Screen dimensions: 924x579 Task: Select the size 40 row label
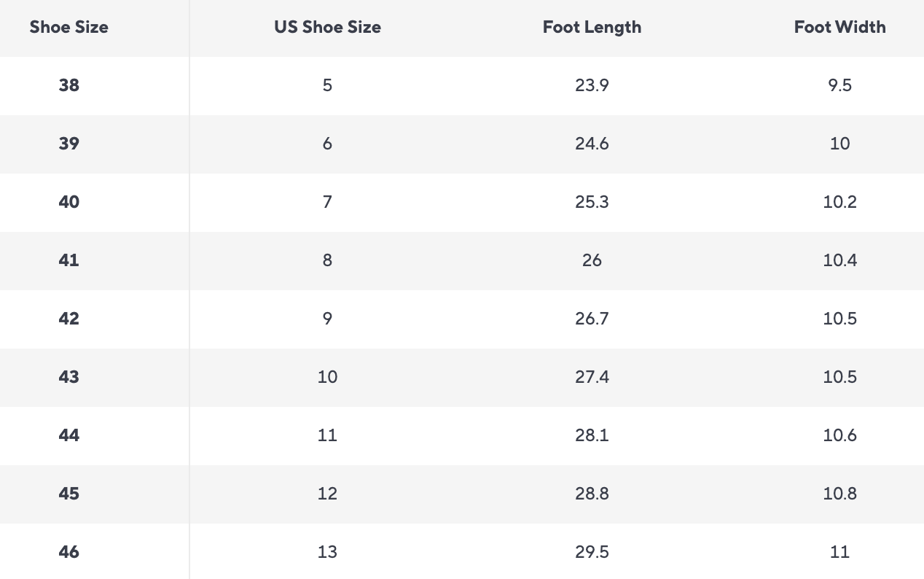tap(68, 202)
